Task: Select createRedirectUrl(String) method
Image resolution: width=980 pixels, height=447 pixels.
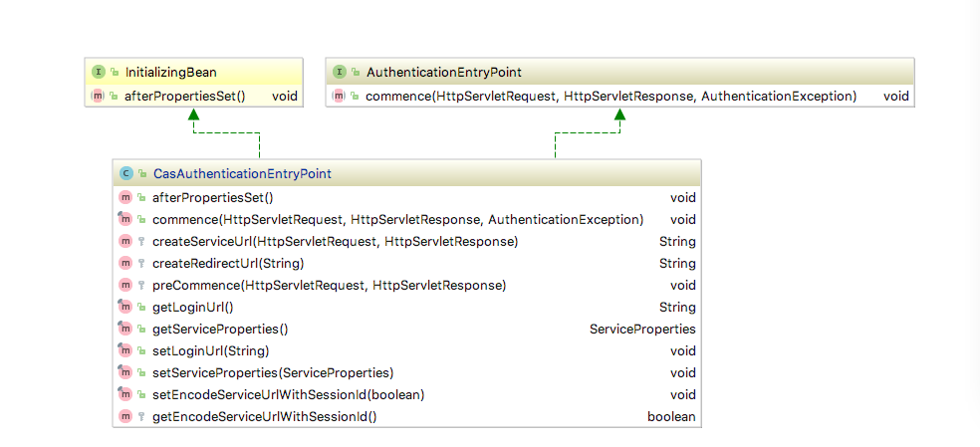Action: tap(228, 264)
